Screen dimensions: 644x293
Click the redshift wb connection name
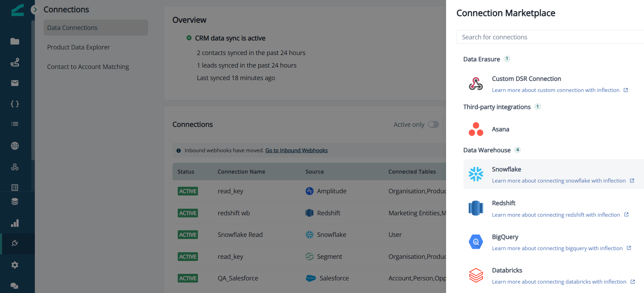pyautogui.click(x=234, y=213)
